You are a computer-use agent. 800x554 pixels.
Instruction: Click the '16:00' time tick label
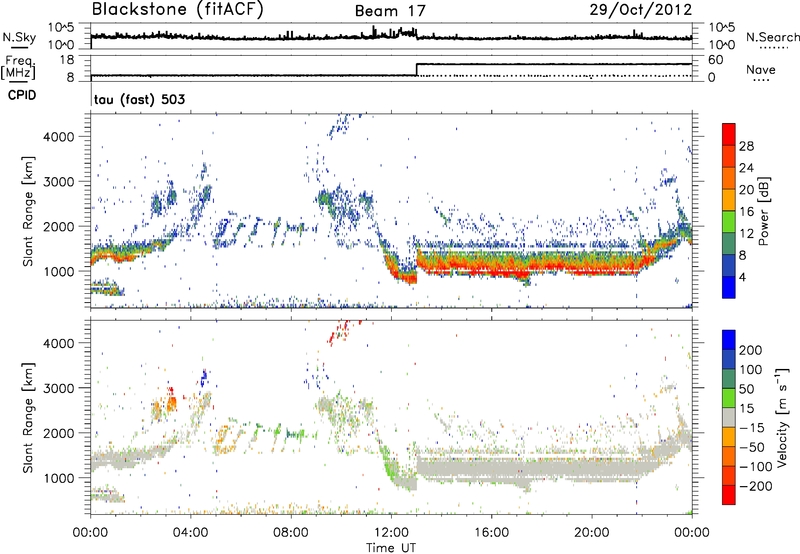coord(491,533)
